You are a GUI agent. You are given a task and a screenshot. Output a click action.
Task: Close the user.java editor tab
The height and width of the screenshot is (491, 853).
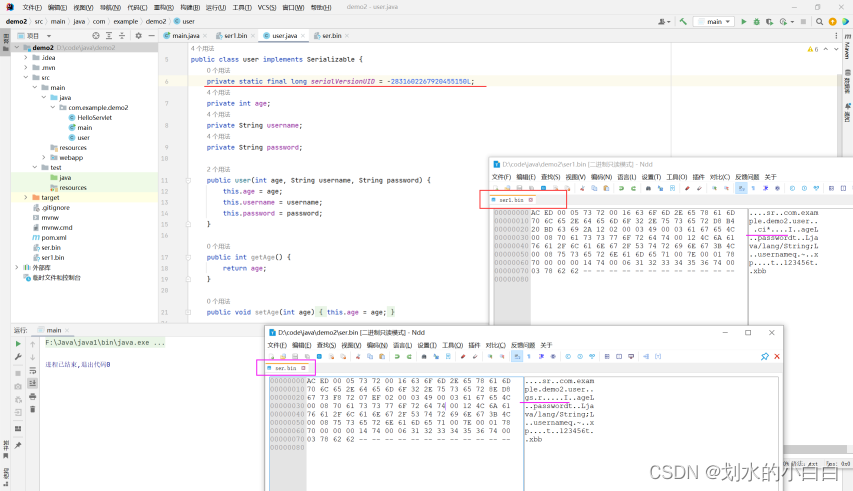coord(303,36)
